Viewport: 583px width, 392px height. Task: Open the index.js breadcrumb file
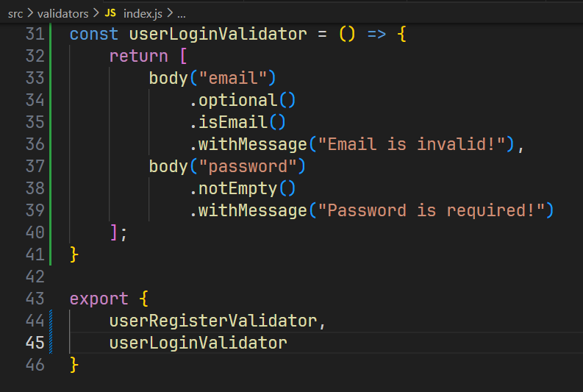pyautogui.click(x=143, y=14)
